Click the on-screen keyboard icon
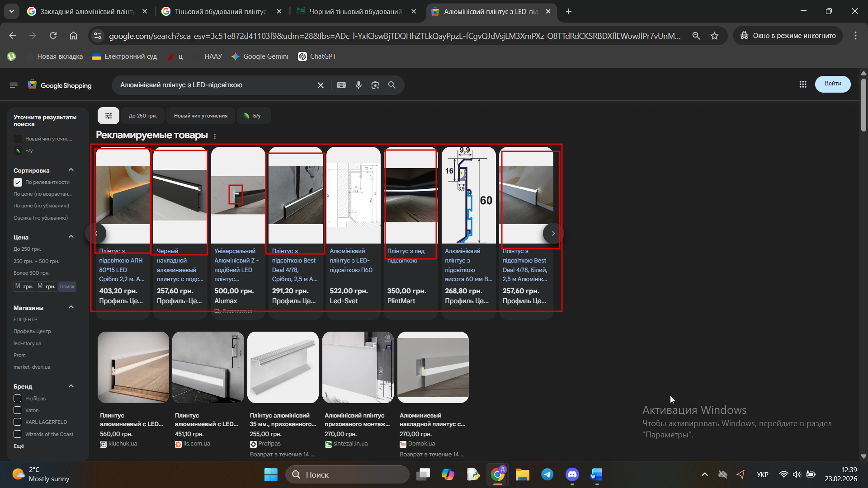868x488 pixels. pyautogui.click(x=342, y=85)
